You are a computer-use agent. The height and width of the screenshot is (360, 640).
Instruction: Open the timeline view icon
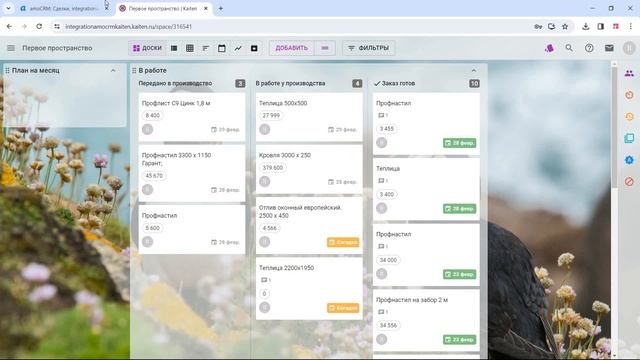coord(206,48)
